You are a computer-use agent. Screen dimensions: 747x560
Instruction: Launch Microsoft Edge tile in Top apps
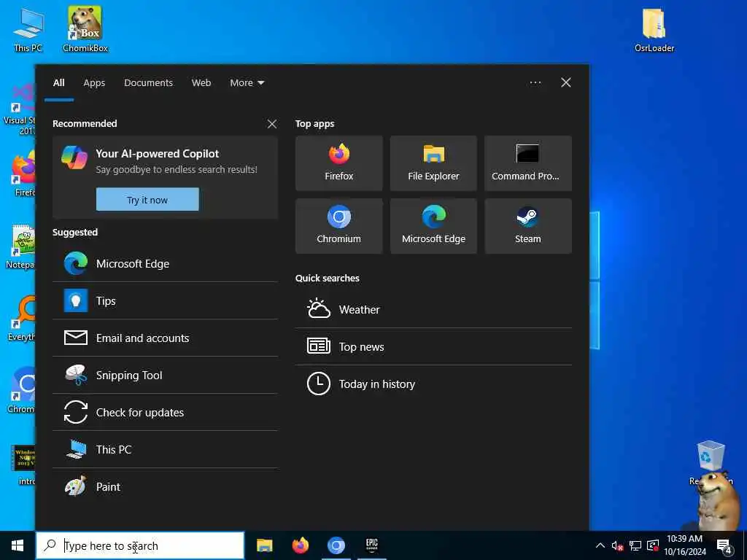point(433,226)
